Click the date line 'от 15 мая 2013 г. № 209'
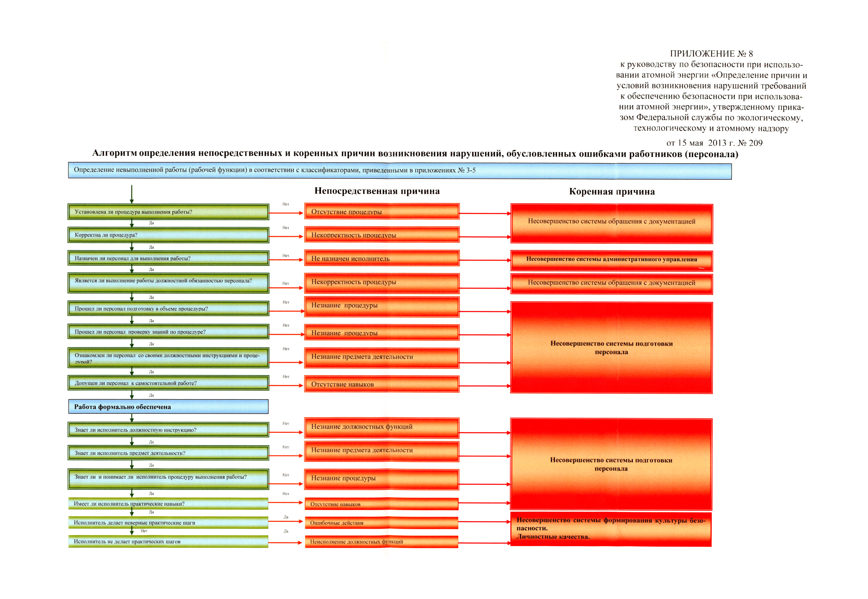Screen dimensions: 868x599 coord(714,143)
